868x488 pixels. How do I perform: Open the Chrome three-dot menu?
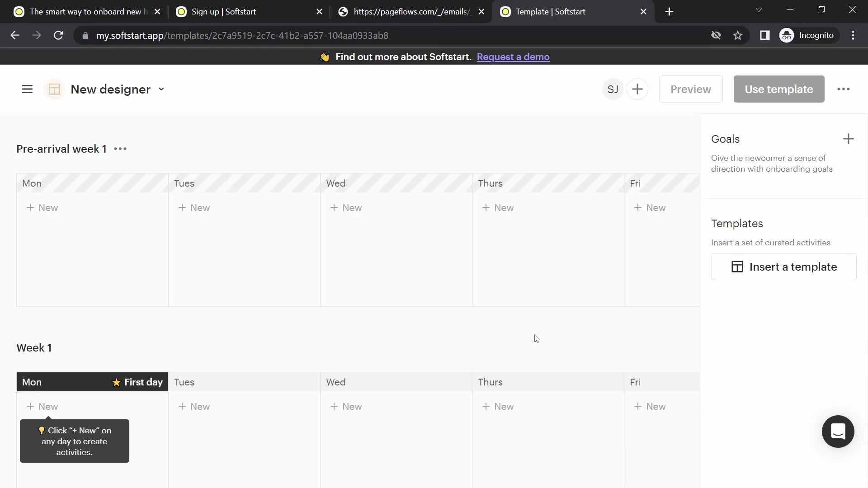pyautogui.click(x=853, y=35)
